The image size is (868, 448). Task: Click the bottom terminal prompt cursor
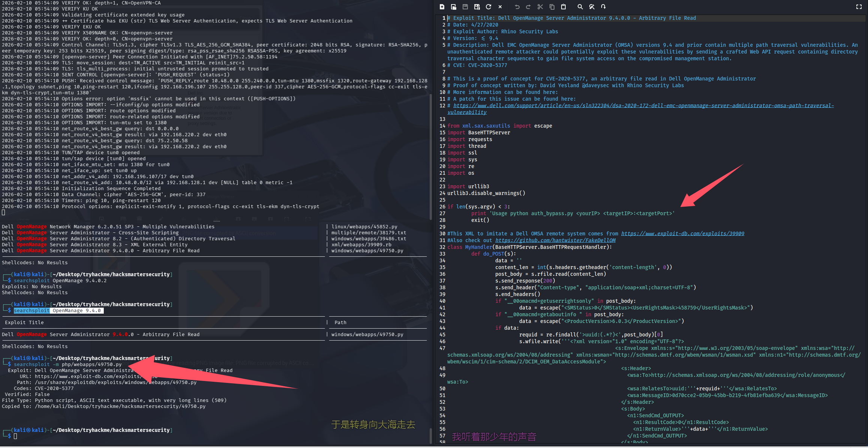15,436
